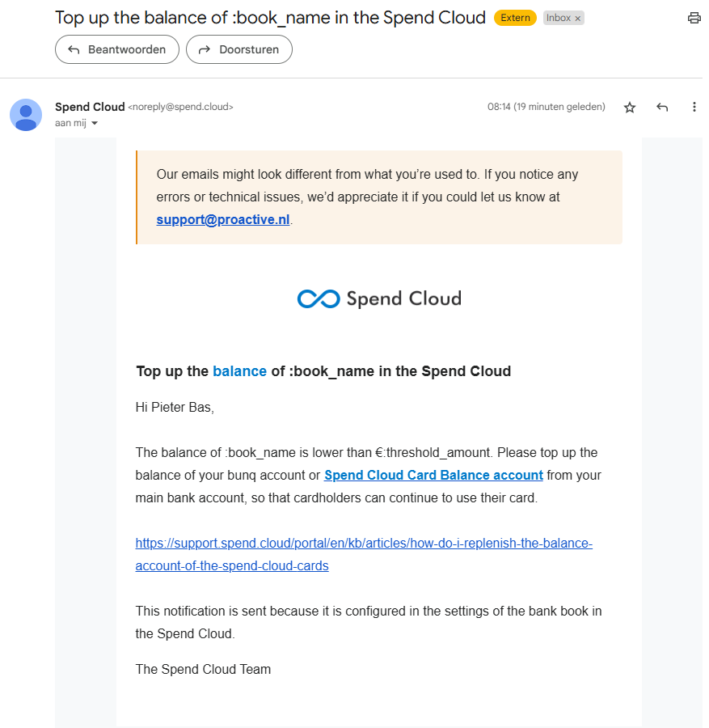Image resolution: width=709 pixels, height=728 pixels.
Task: Star this Spend Cloud email
Action: (630, 108)
